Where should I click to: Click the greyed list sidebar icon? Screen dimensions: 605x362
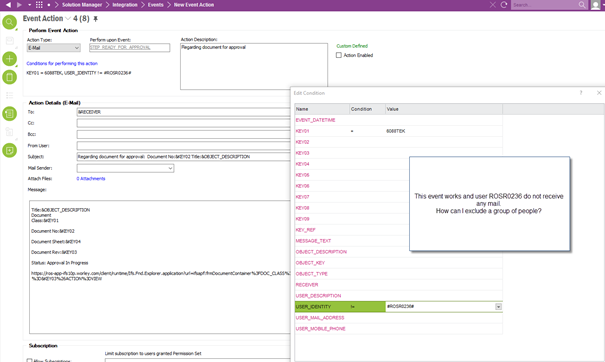coord(10,95)
